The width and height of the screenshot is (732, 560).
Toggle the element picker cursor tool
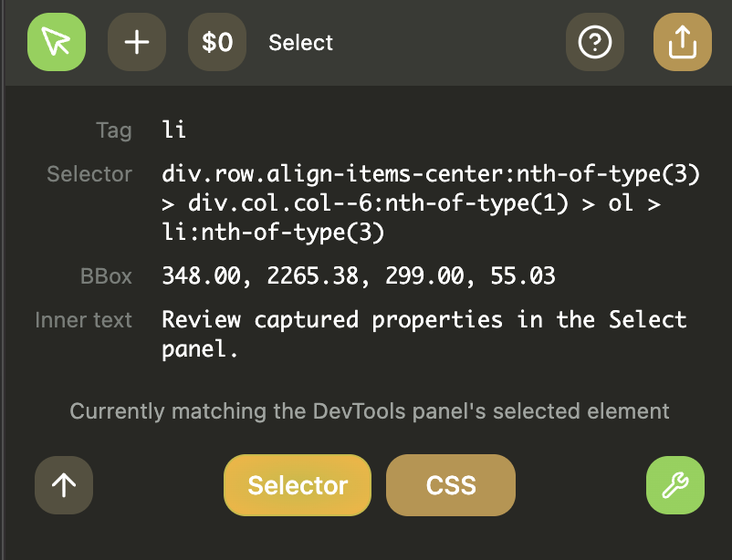[x=57, y=42]
